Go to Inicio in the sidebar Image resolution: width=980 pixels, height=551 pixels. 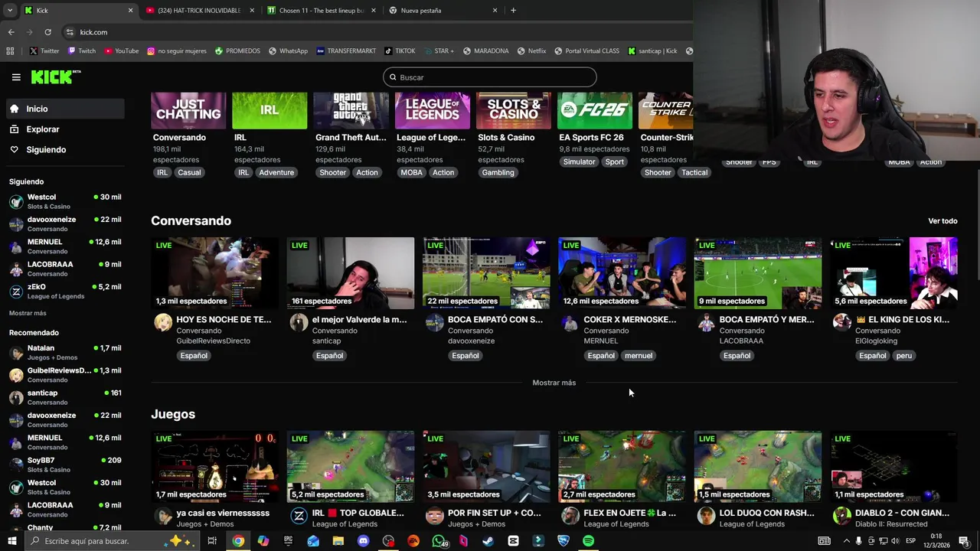click(x=64, y=109)
